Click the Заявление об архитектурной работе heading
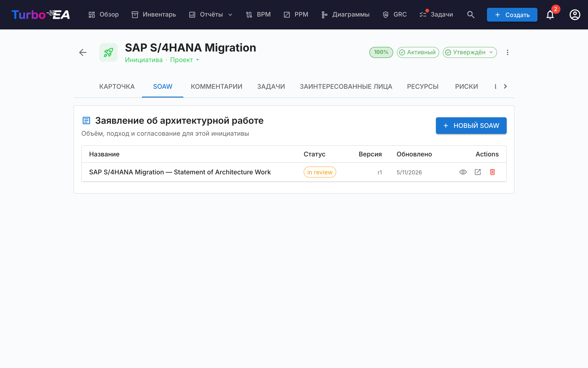This screenshot has height=368, width=588. pyautogui.click(x=179, y=121)
